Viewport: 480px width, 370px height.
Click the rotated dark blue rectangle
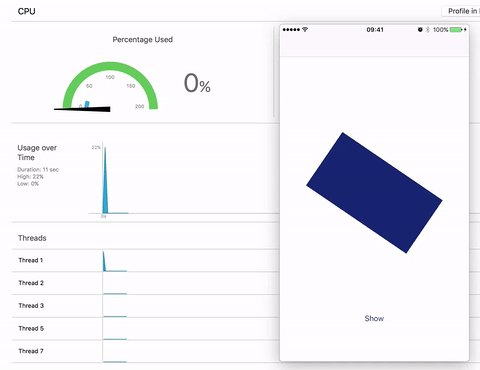(x=374, y=193)
